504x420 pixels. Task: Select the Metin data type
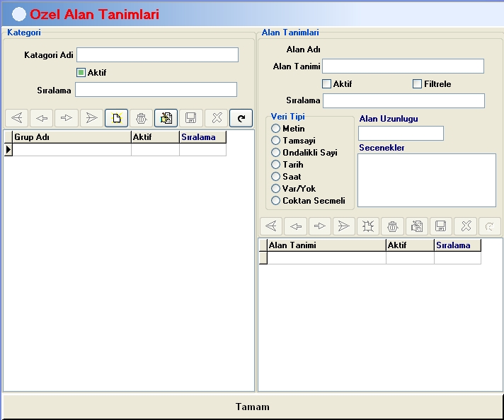[275, 129]
